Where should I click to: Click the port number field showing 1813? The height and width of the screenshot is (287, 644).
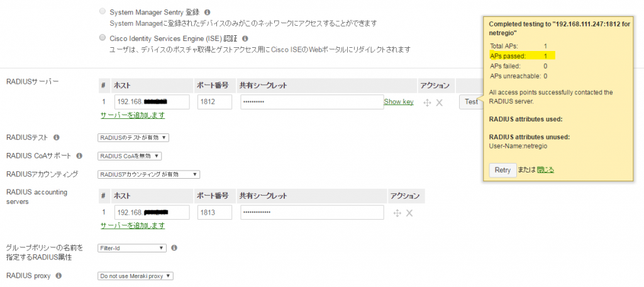215,212
